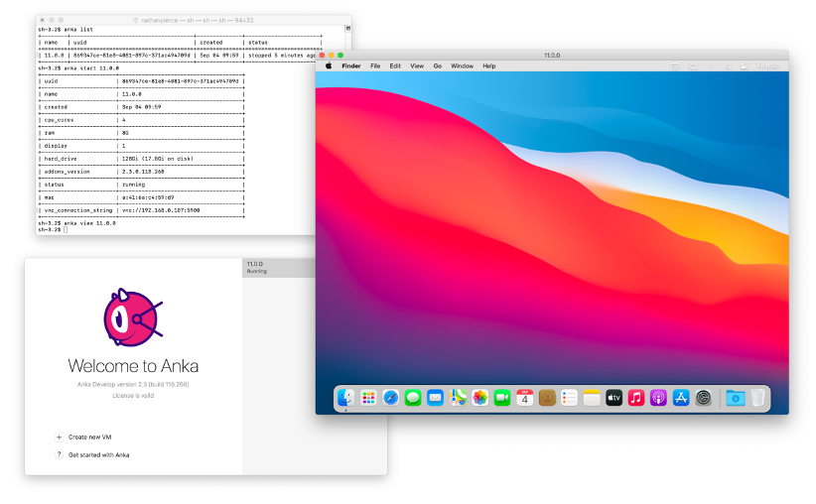Screen dimensions: 816x504
Task: Open the Window menu in the VM
Action: click(x=463, y=66)
